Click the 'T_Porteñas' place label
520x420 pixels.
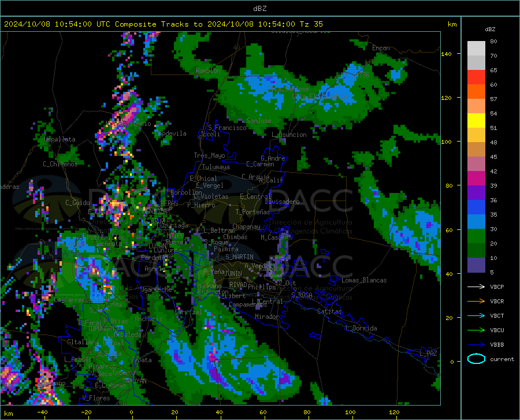click(x=252, y=212)
